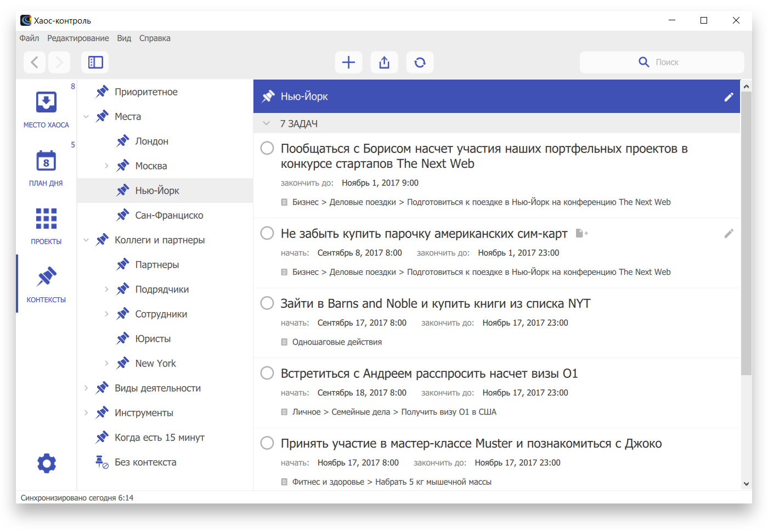Open the Место хаоса inbox section
Viewport: 768px width, 532px height.
coord(46,109)
